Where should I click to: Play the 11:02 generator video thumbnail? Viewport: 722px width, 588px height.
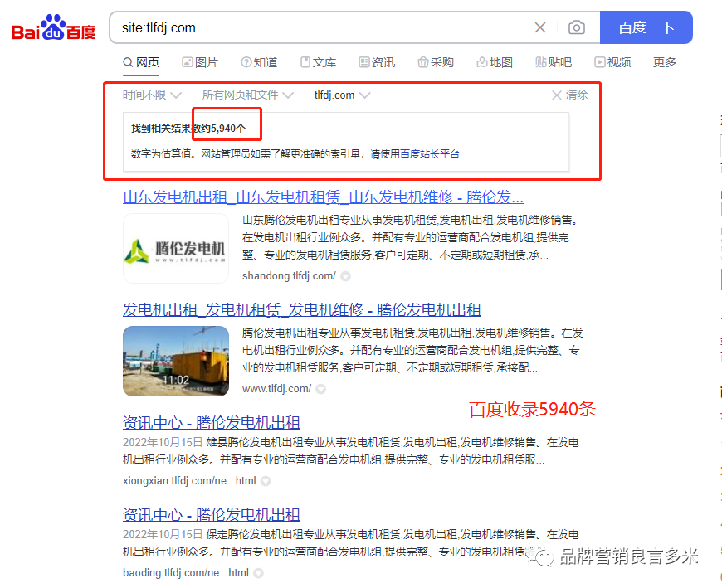(x=176, y=361)
